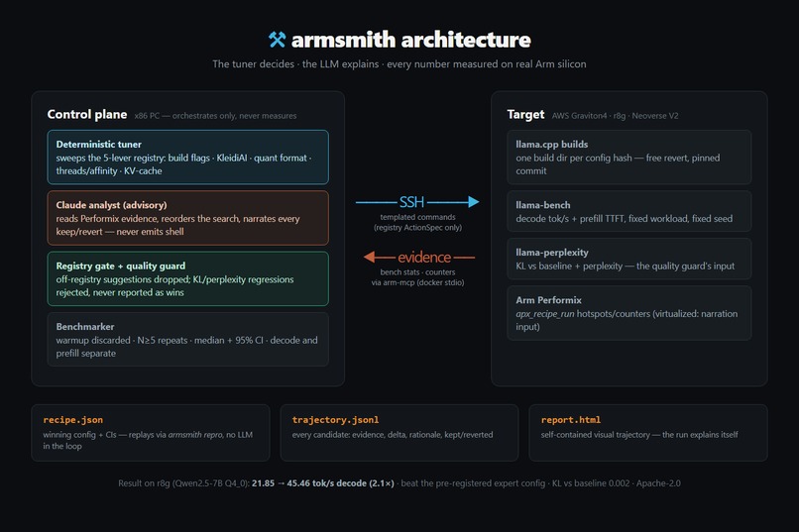The height and width of the screenshot is (532, 799).
Task: Click the 'trajectory.jsonl' file name
Action: [x=335, y=419]
